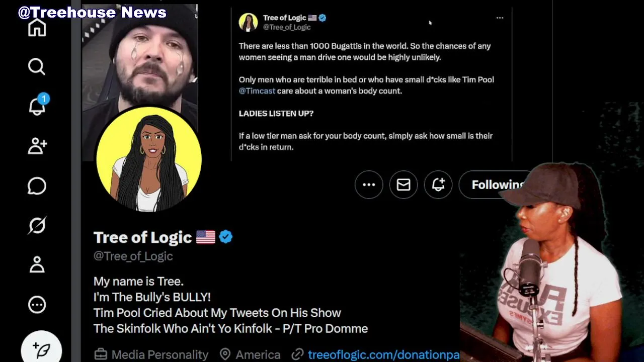Follow the @Timcast mention link
Viewport: 644px width, 362px height.
tap(257, 91)
